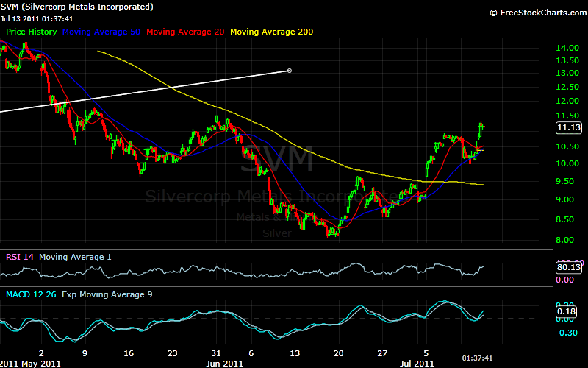
Task: Click the Price History legend label
Action: [x=31, y=32]
